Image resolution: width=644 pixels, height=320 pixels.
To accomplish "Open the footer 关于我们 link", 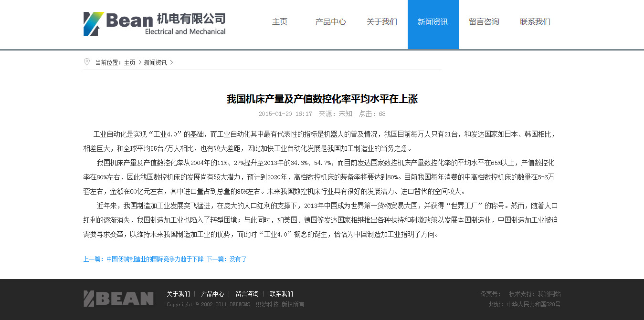I will [x=178, y=294].
